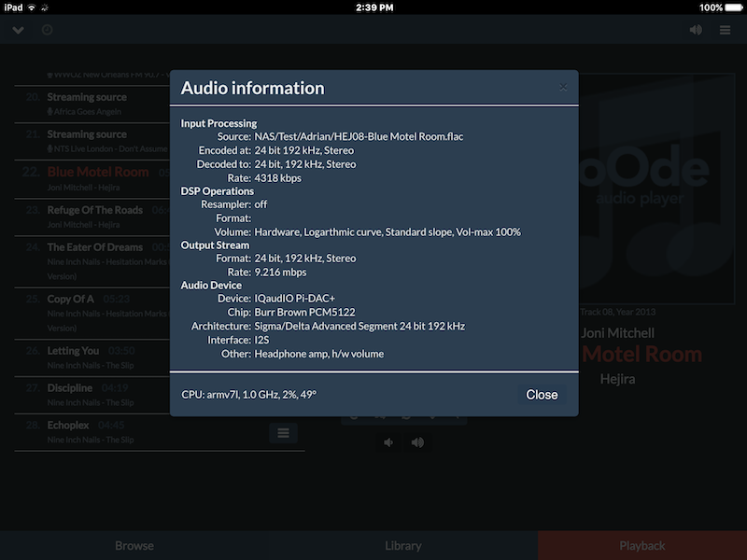This screenshot has height=560, width=747.
Task: Click the Audio information dialog title
Action: coord(252,88)
